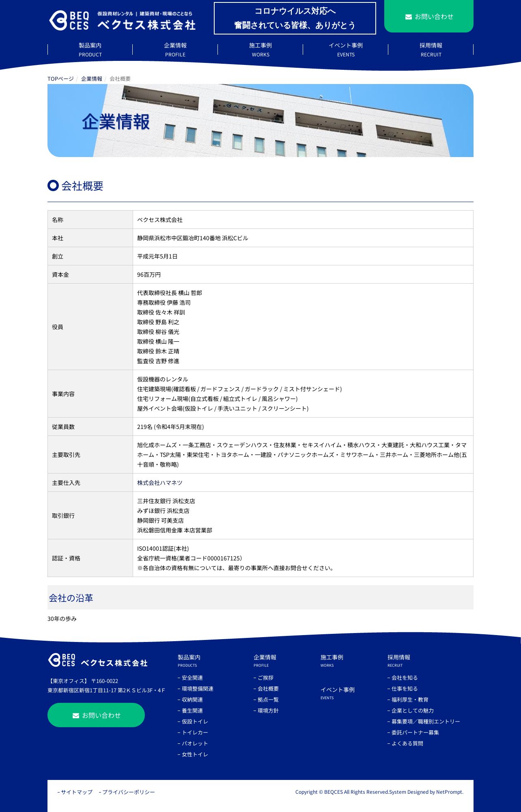Click the 事業内容 row label

click(x=63, y=394)
